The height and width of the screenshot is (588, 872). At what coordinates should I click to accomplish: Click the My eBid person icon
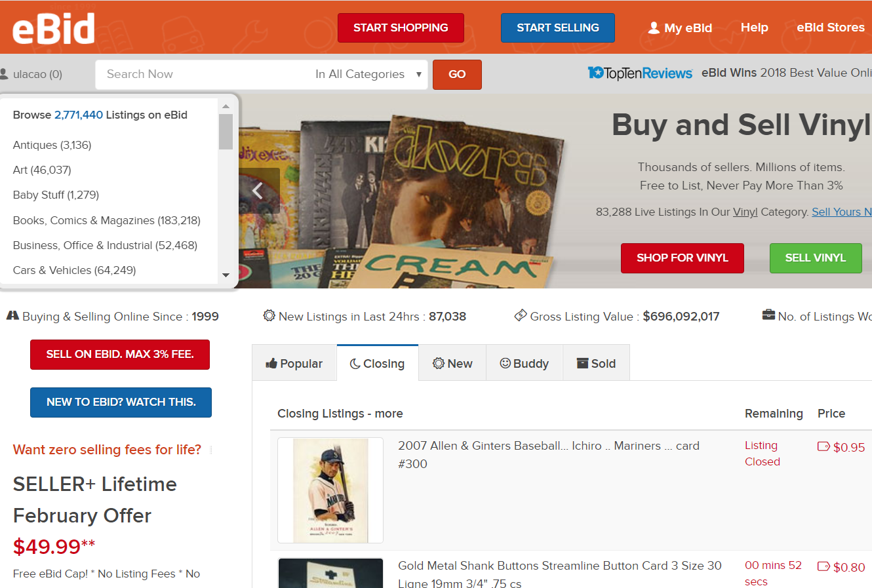[654, 28]
